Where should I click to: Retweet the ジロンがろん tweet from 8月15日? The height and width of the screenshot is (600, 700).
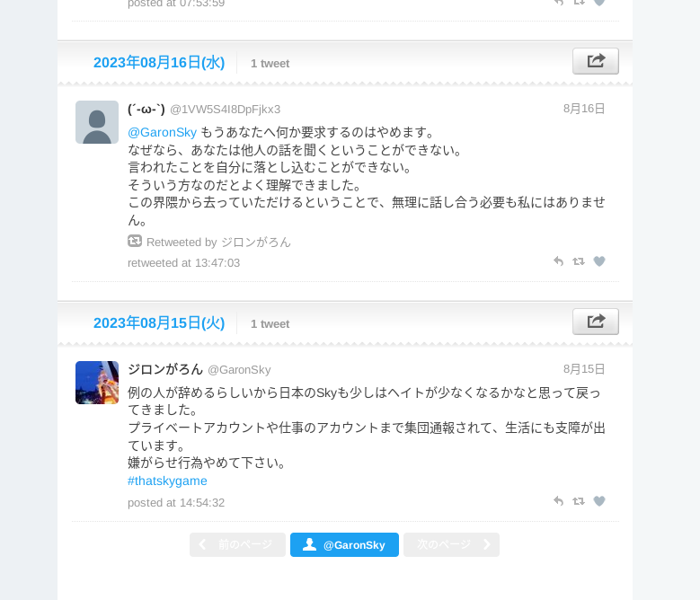pyautogui.click(x=579, y=501)
